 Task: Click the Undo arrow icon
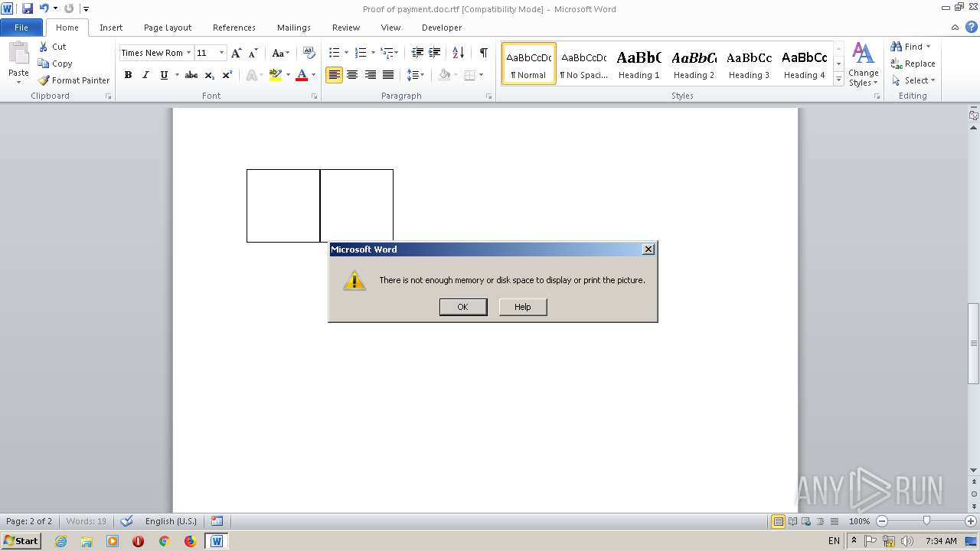pyautogui.click(x=44, y=8)
